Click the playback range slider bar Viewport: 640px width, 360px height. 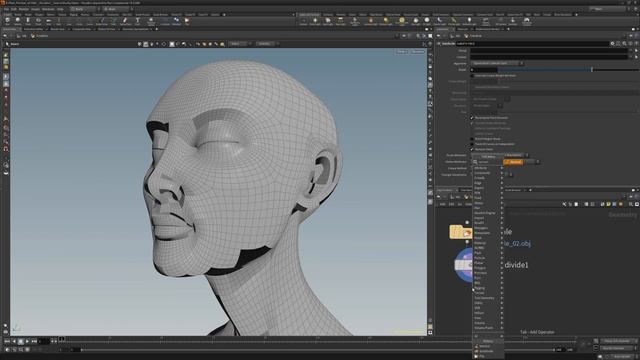[x=318, y=350]
